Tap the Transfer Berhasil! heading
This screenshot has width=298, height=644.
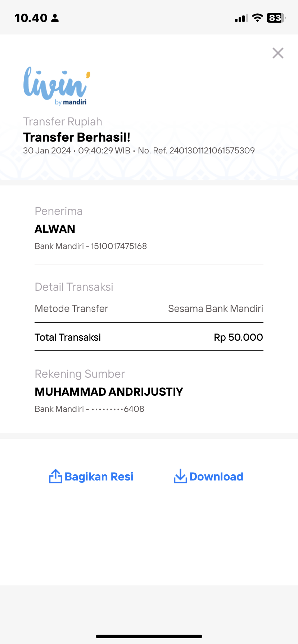[x=77, y=137]
